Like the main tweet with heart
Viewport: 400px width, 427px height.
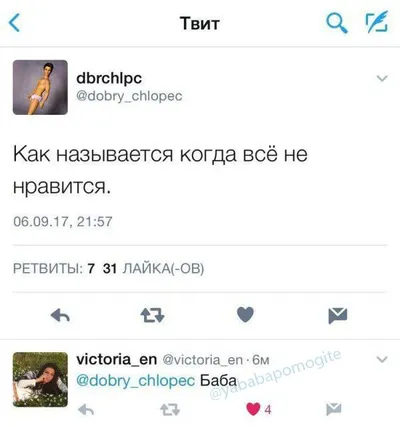tap(245, 315)
